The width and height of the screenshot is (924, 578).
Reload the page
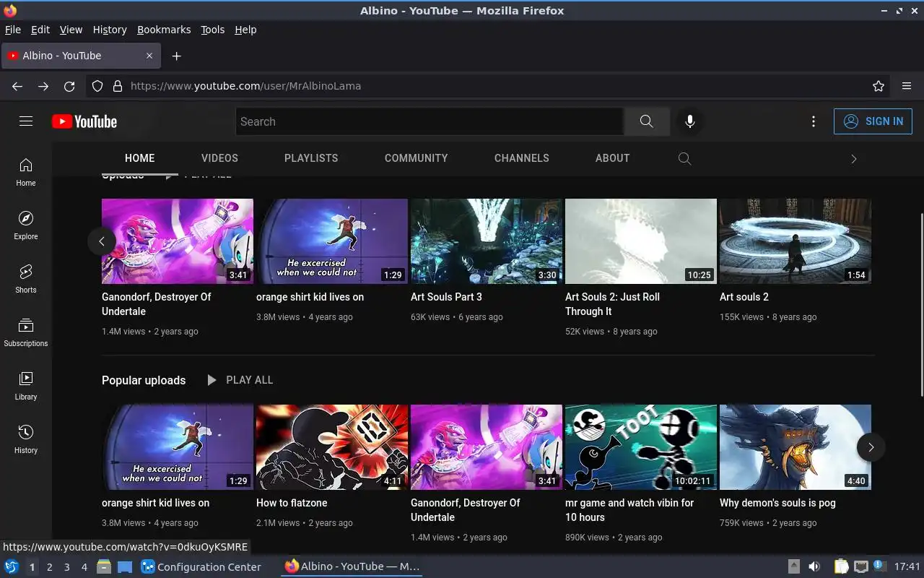(69, 86)
